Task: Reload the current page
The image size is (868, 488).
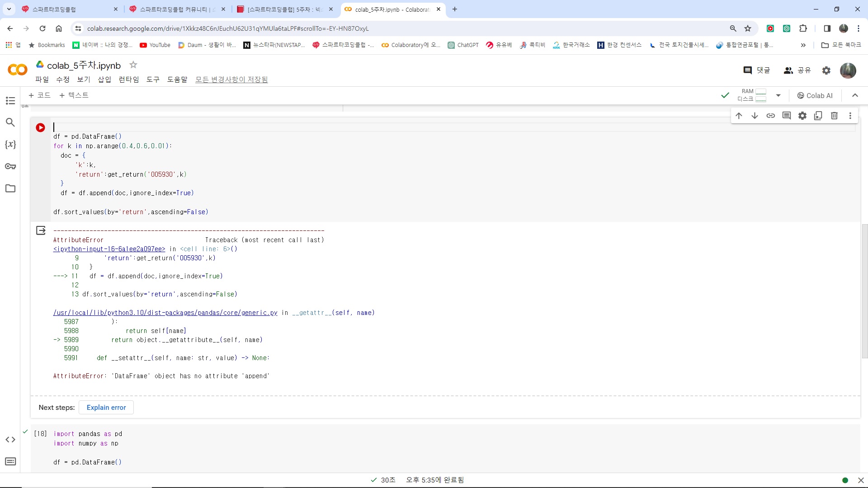Action: (x=42, y=28)
